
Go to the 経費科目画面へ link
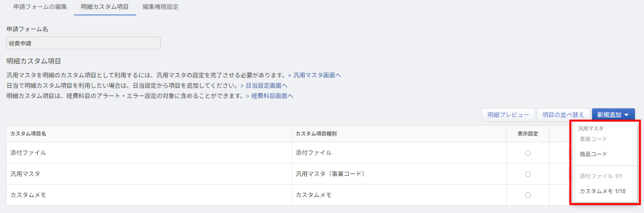[270, 96]
